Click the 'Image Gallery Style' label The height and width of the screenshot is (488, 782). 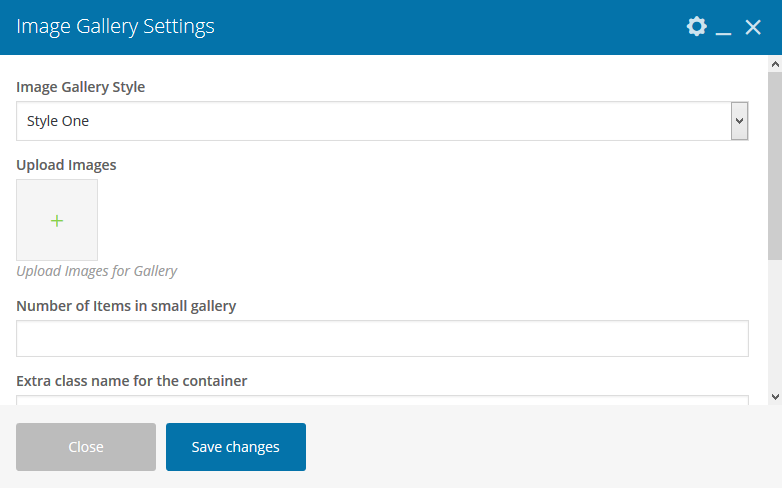pos(80,87)
